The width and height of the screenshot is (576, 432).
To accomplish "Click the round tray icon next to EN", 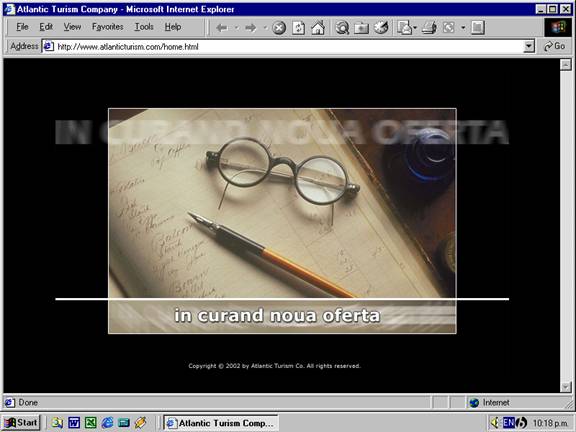I will (521, 423).
